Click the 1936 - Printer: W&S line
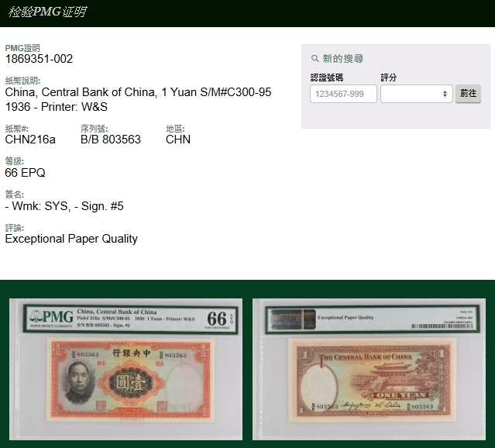 coord(57,107)
